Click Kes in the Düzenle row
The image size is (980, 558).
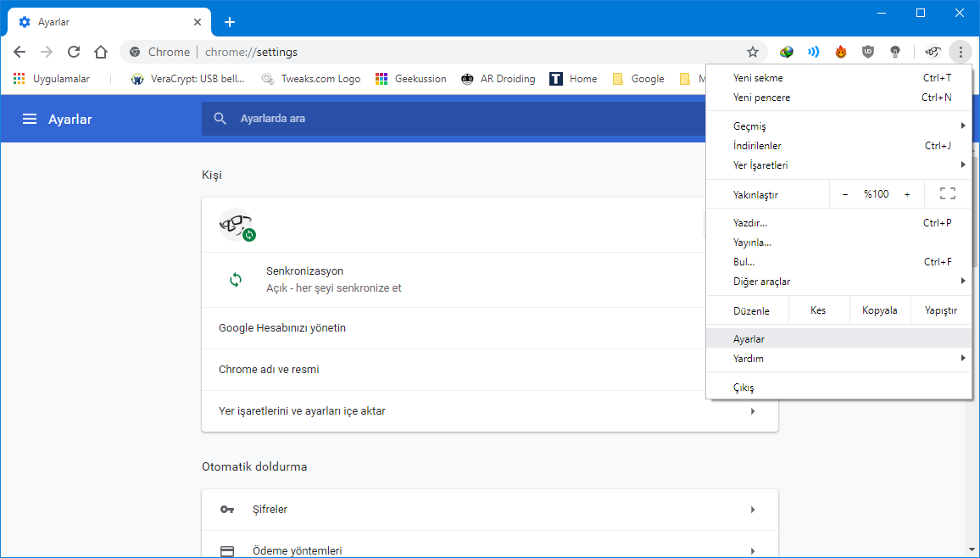818,310
